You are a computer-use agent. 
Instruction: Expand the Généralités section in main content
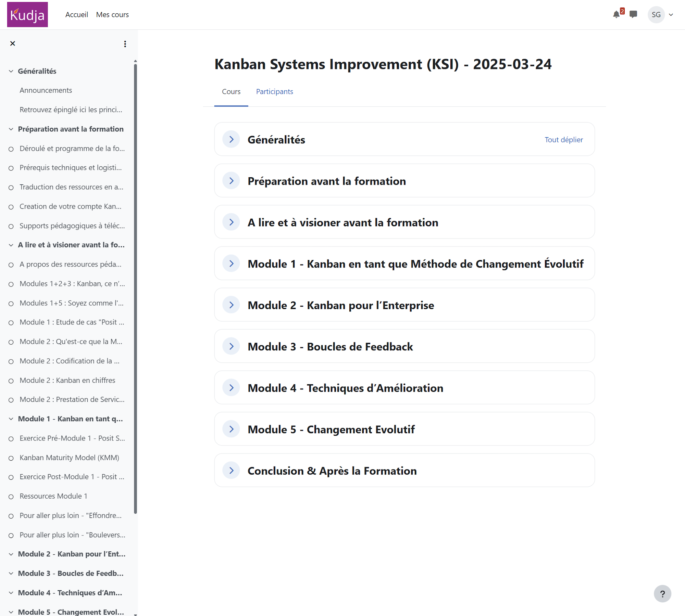coord(231,139)
